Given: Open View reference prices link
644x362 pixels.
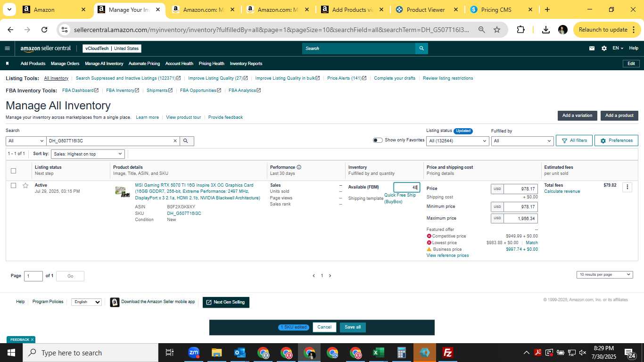Looking at the screenshot, I should (x=447, y=255).
